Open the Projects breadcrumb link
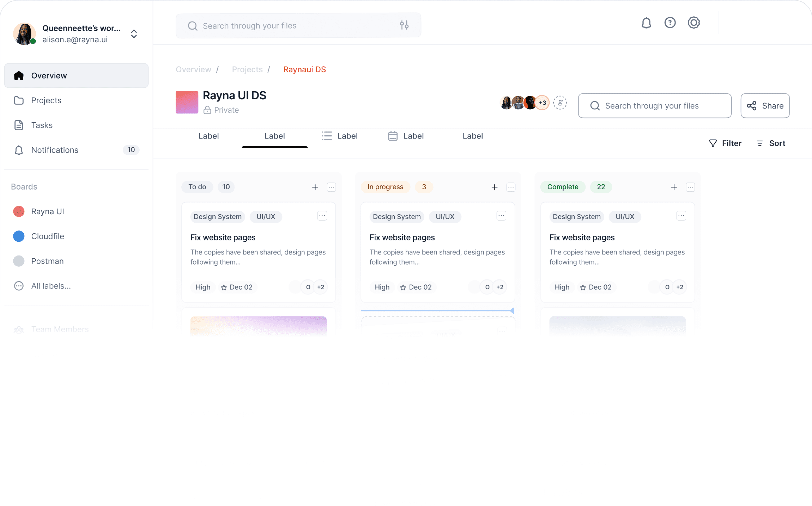Viewport: 812px width, 506px height. (247, 69)
